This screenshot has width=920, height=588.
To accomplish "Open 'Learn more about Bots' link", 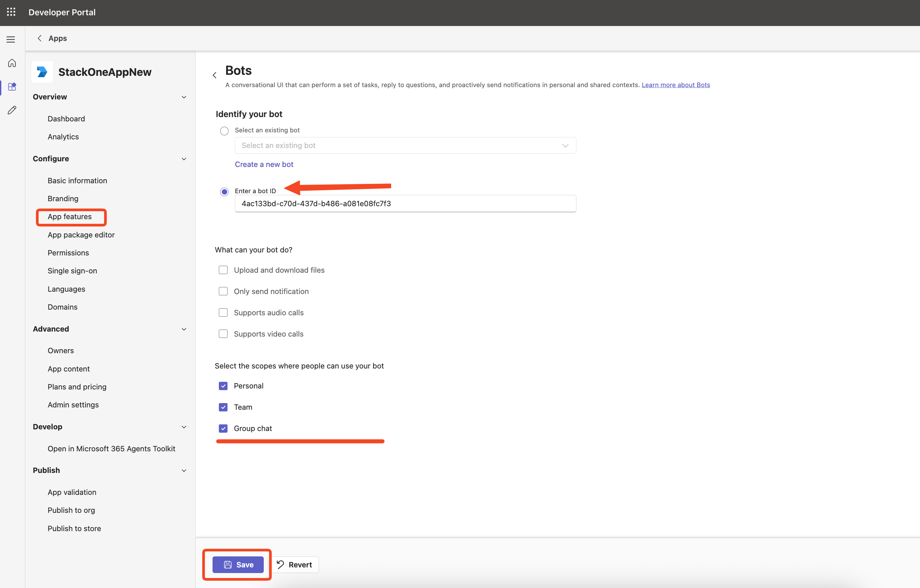I will 676,85.
